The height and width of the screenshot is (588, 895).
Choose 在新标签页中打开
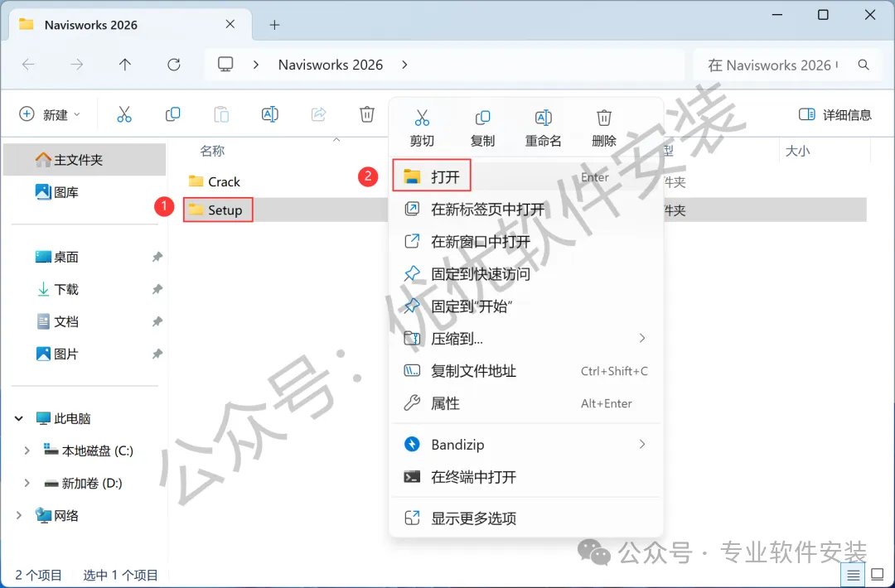pyautogui.click(x=525, y=210)
